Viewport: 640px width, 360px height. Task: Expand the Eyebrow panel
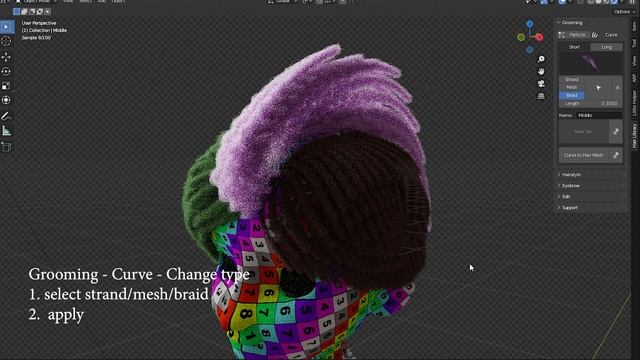coord(571,186)
